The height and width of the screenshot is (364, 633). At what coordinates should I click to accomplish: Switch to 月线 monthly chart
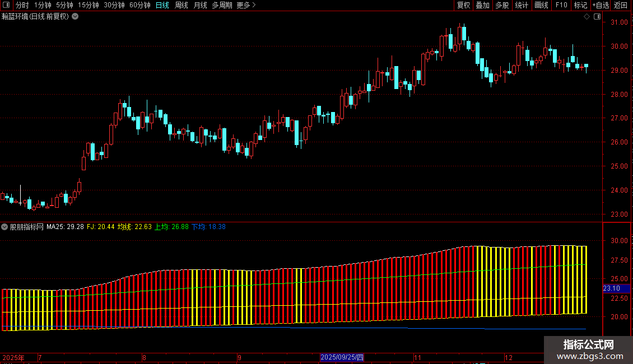(x=200, y=5)
